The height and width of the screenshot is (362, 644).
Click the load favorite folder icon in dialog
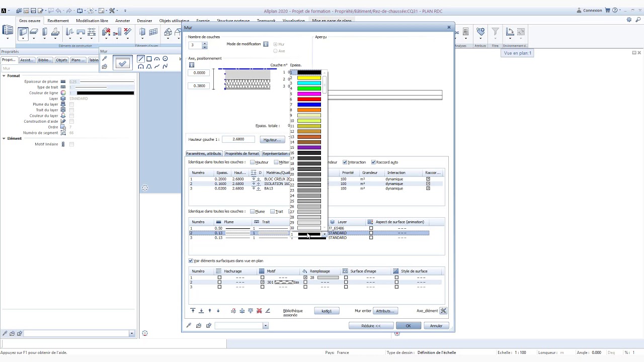pyautogui.click(x=199, y=326)
